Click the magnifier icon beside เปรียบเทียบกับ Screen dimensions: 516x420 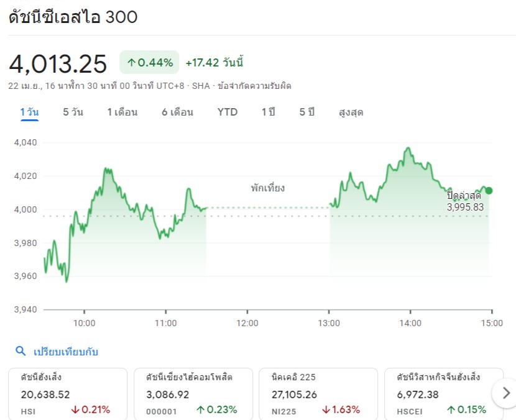point(21,352)
